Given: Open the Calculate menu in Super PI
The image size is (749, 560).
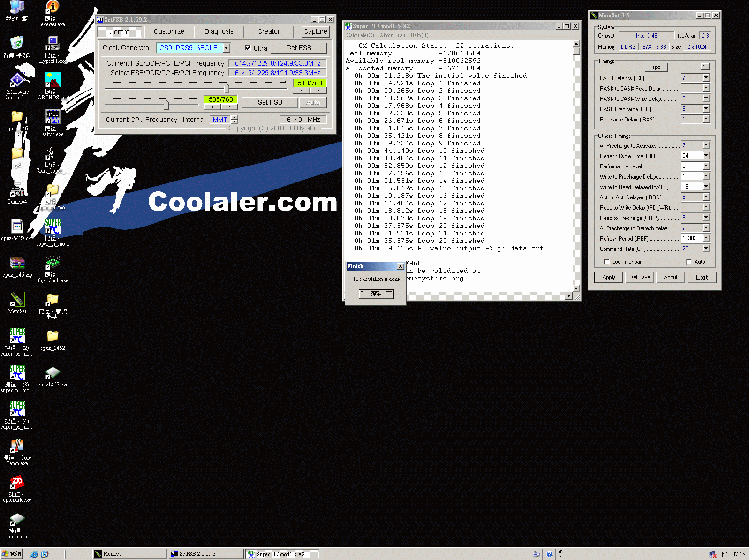Looking at the screenshot, I should click(360, 35).
